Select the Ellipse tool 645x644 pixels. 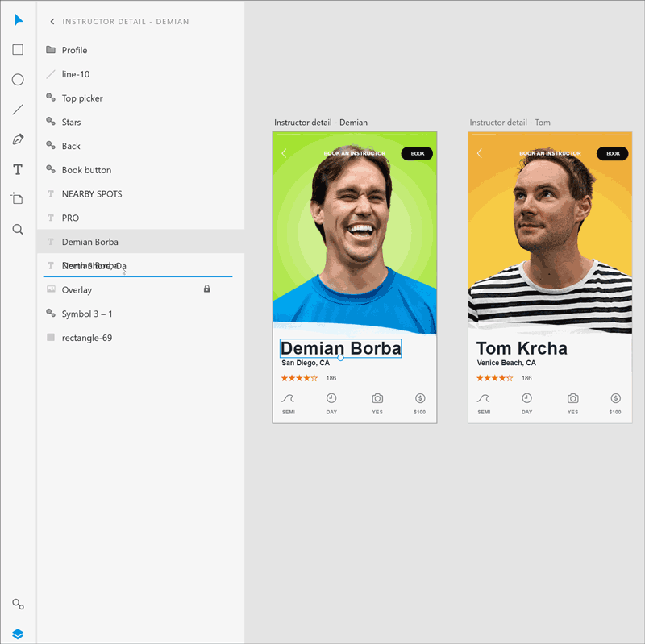[x=18, y=80]
